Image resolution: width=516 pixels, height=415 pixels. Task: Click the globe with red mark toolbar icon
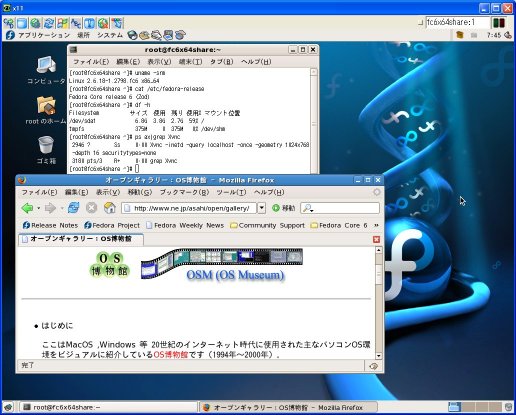(x=103, y=23)
